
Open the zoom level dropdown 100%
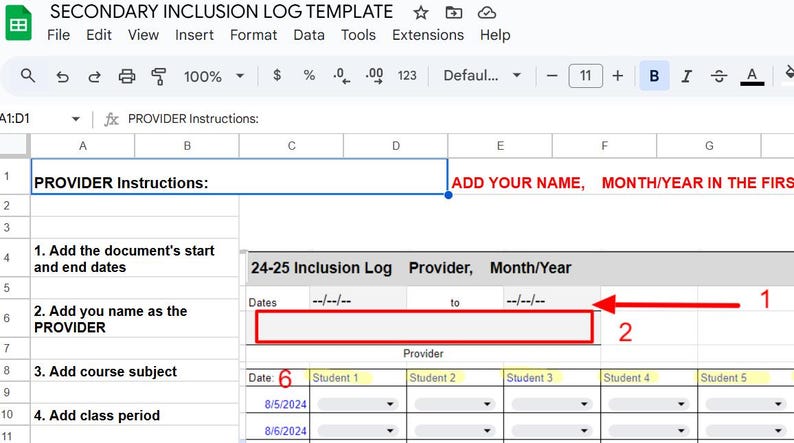click(214, 76)
